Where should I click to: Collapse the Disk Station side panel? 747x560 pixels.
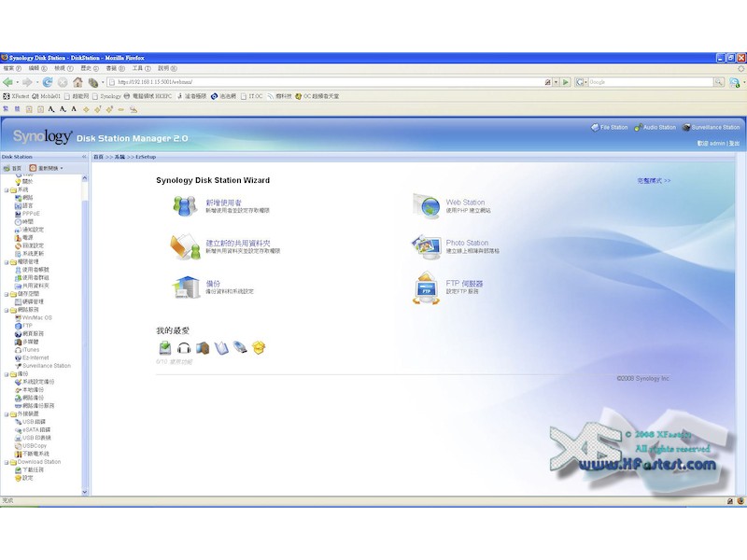pyautogui.click(x=84, y=157)
